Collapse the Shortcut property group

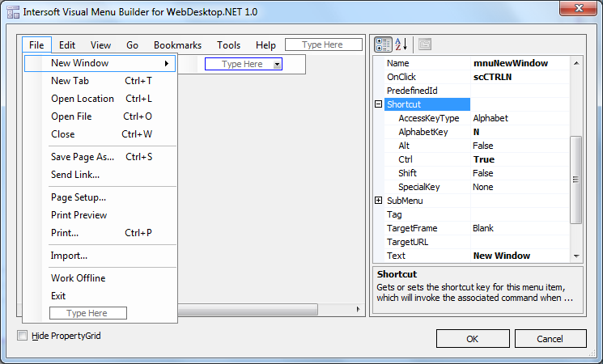[x=378, y=104]
